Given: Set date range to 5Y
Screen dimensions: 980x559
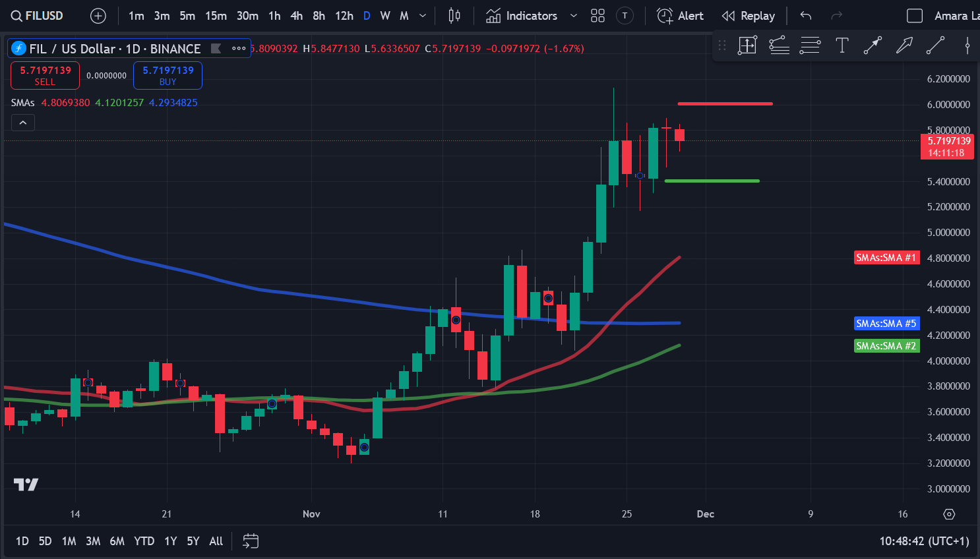Looking at the screenshot, I should click(x=193, y=541).
